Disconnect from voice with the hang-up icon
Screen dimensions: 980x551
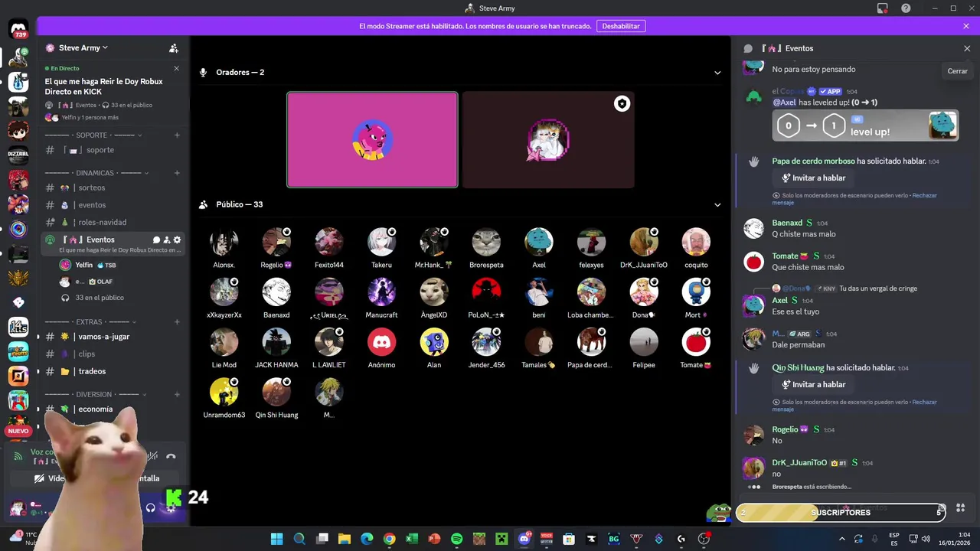point(171,457)
